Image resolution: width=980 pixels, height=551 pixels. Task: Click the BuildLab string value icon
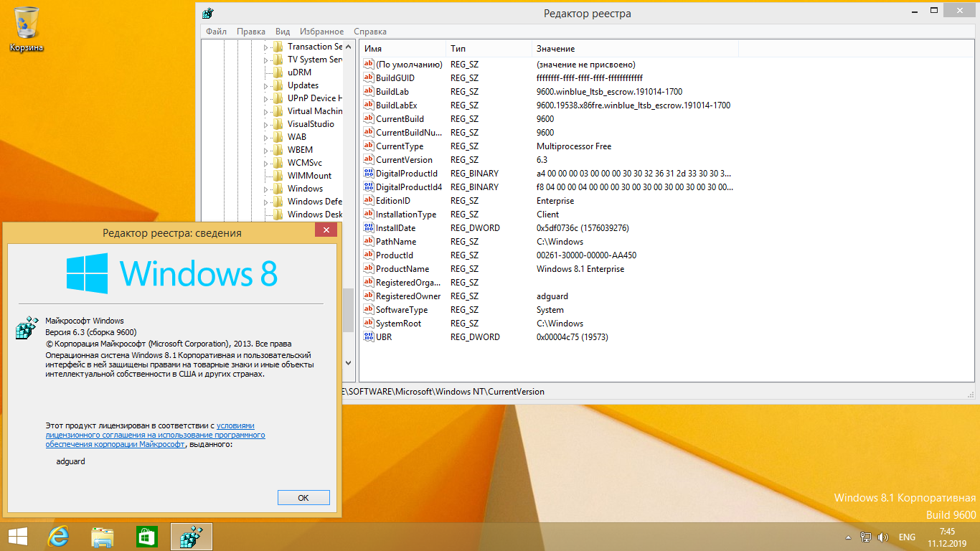tap(369, 91)
